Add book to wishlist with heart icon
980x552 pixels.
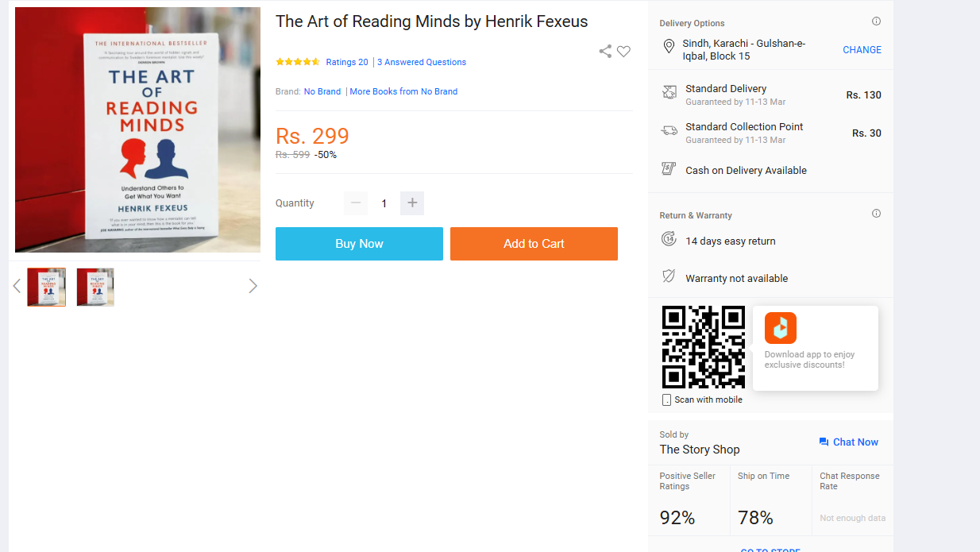(x=624, y=52)
